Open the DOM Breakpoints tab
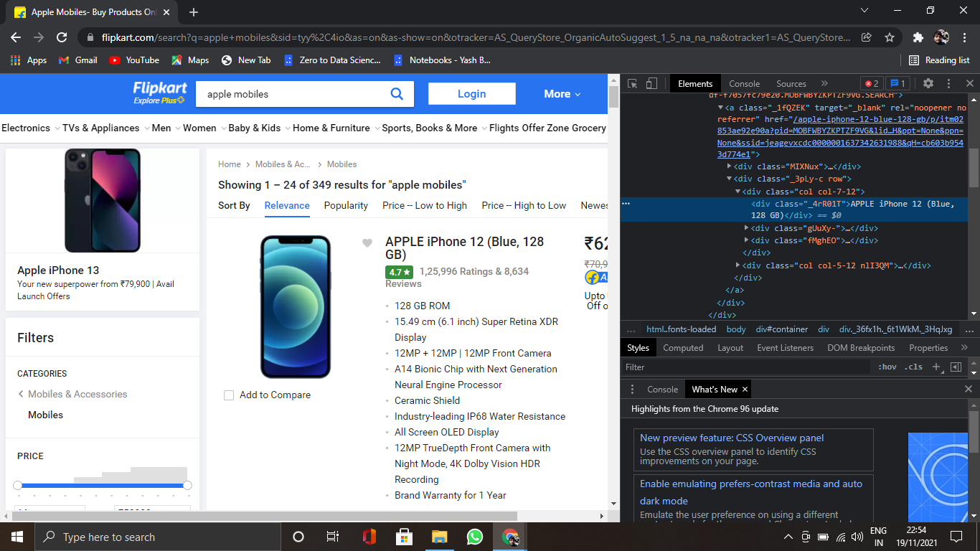 [x=861, y=347]
